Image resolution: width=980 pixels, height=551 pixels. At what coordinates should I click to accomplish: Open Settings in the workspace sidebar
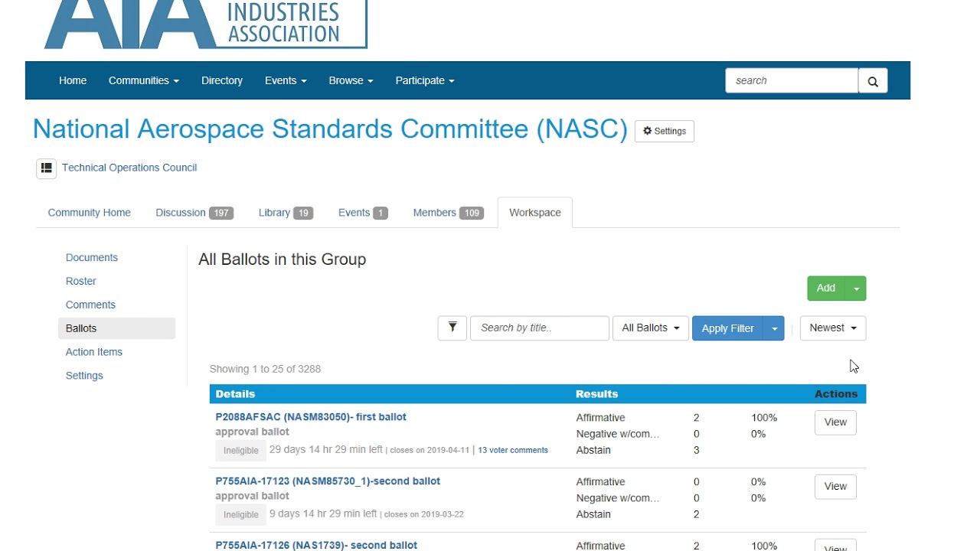tap(84, 376)
